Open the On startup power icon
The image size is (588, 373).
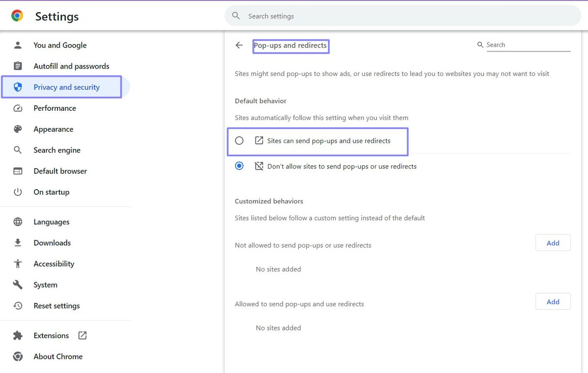18,192
